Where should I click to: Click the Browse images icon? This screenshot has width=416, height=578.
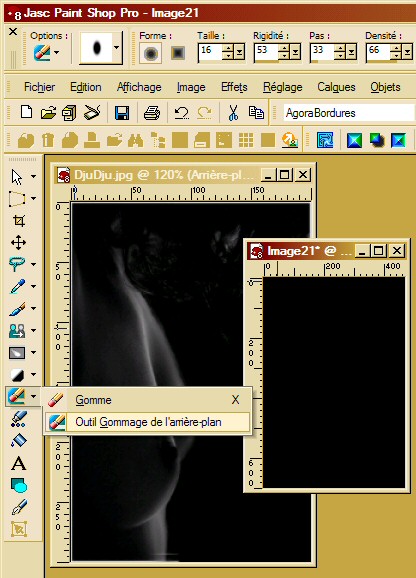click(x=69, y=113)
